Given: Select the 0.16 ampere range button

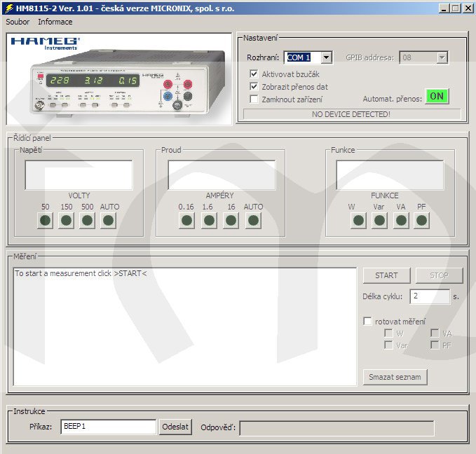Looking at the screenshot, I should (x=186, y=221).
